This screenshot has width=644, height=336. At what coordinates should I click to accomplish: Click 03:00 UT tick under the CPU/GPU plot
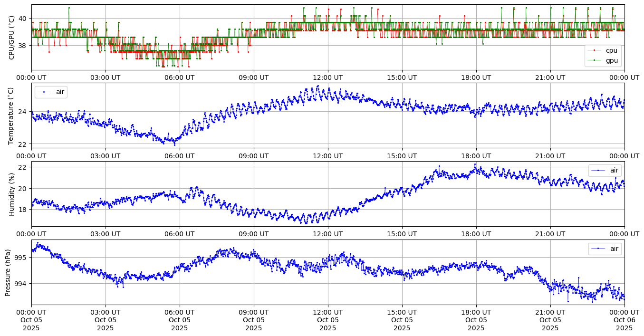tap(106, 77)
